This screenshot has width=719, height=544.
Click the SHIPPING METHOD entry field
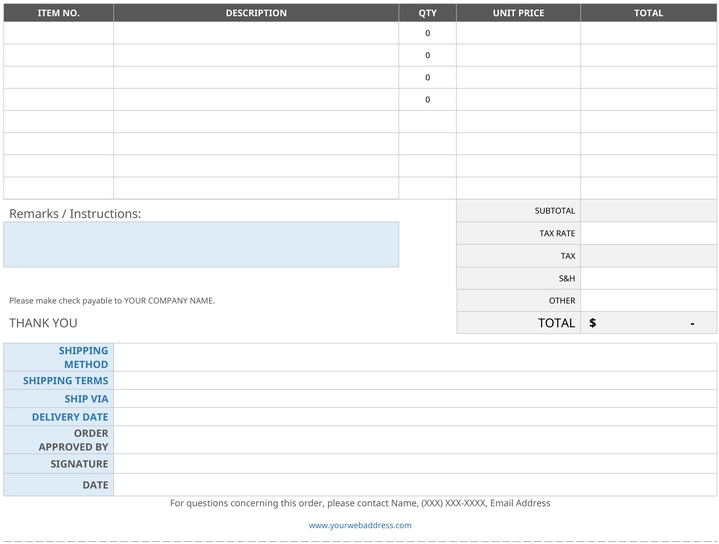tap(415, 357)
